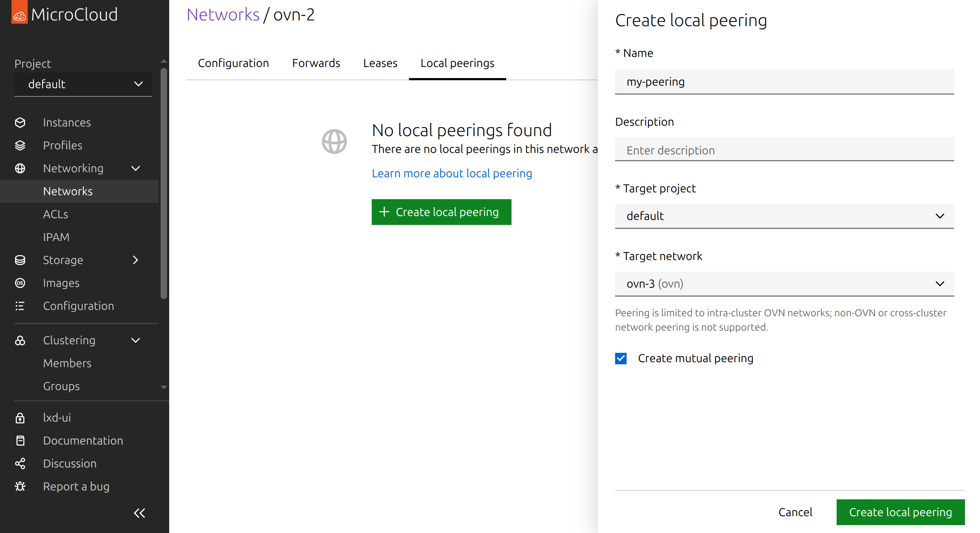This screenshot has height=533, width=980.
Task: Click the Profiles layers icon
Action: [20, 145]
